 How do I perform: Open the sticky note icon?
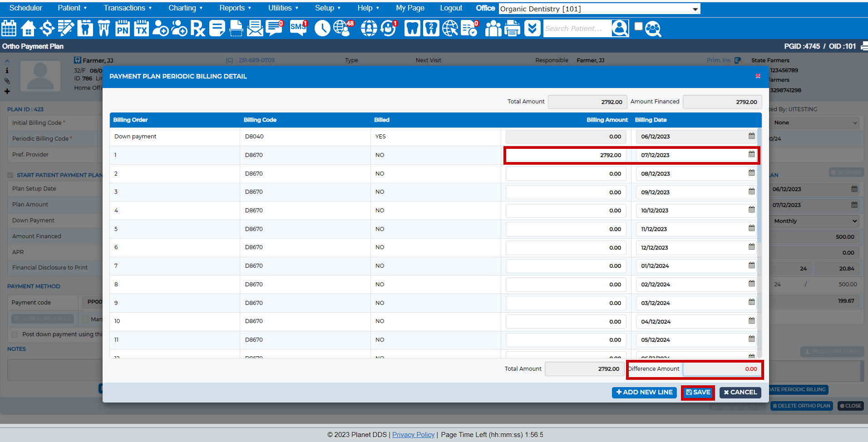click(217, 28)
